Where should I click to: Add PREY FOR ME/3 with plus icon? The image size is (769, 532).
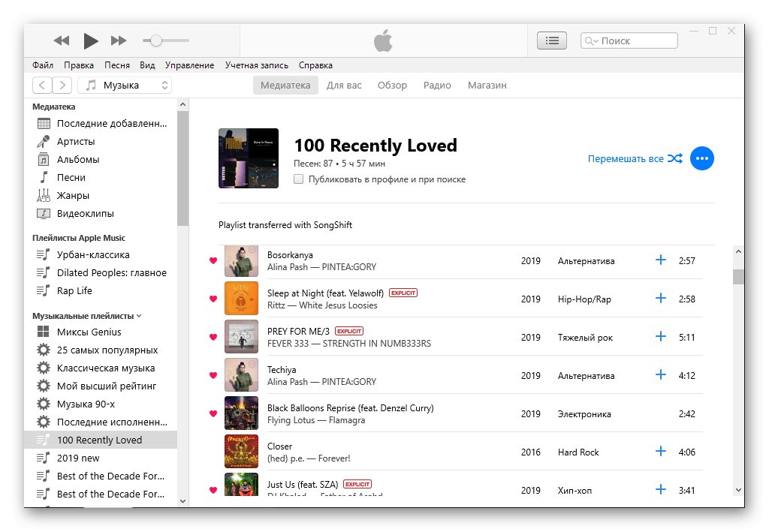point(661,336)
